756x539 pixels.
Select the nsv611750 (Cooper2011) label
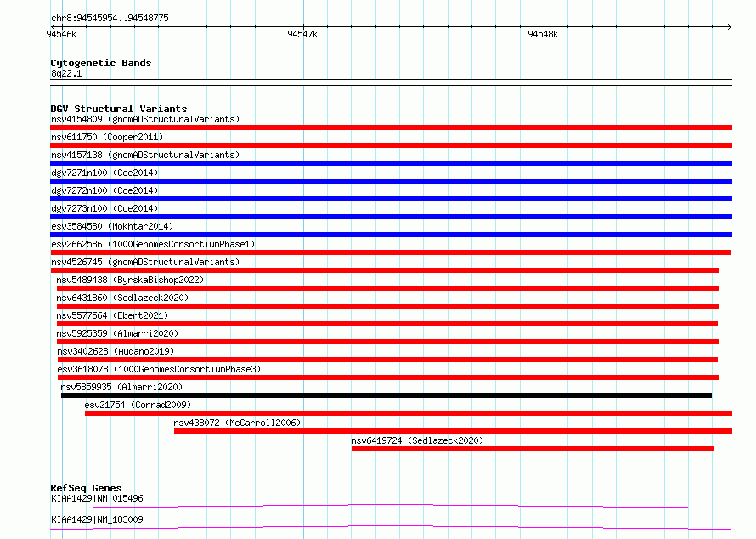pyautogui.click(x=107, y=137)
